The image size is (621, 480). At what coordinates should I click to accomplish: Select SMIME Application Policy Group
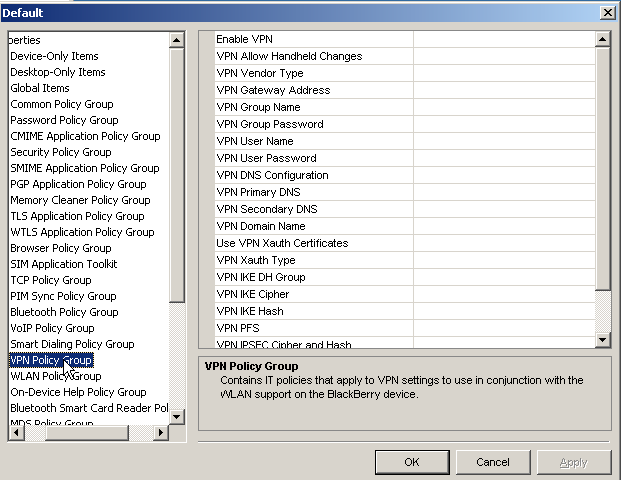coord(85,168)
